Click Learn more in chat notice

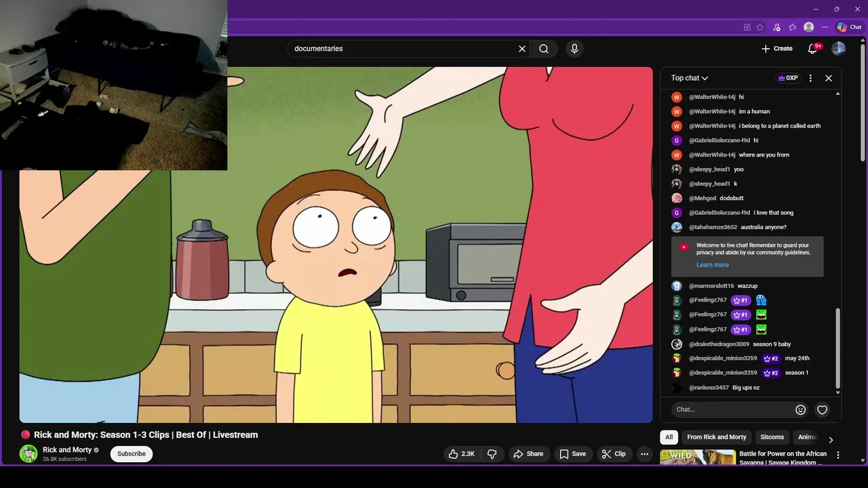[x=713, y=265]
